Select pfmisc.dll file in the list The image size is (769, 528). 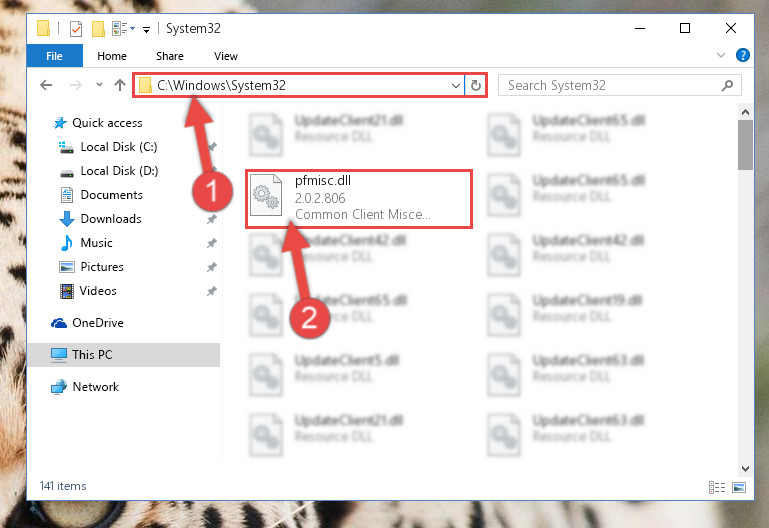359,199
